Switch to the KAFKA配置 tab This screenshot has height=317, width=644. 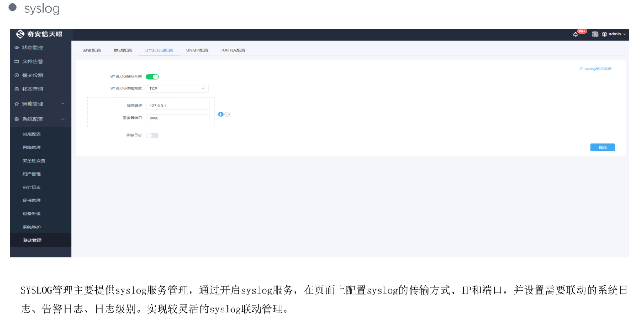233,50
